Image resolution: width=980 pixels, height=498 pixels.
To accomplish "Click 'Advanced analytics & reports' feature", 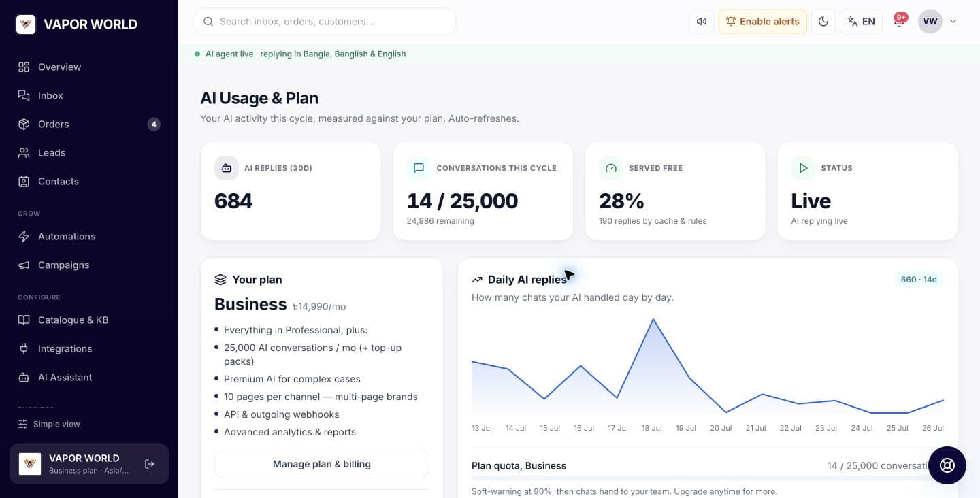I will pos(290,432).
